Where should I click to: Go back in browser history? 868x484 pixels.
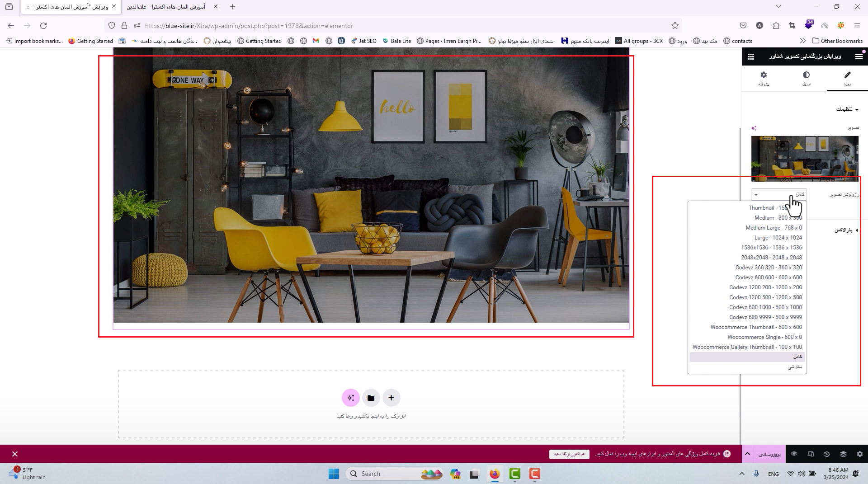(11, 26)
